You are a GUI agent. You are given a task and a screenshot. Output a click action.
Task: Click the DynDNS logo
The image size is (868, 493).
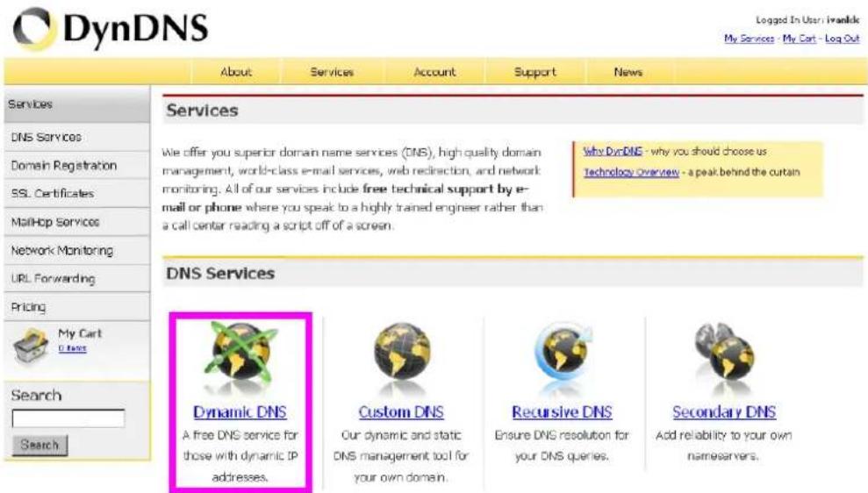(x=111, y=28)
